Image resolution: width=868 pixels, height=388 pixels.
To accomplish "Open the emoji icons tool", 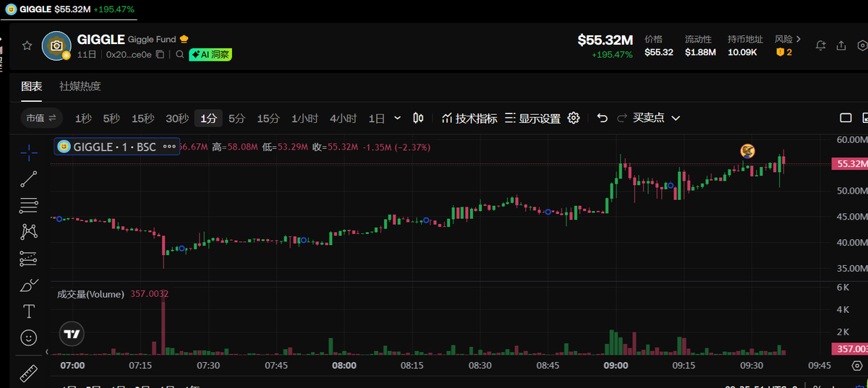I will point(29,337).
